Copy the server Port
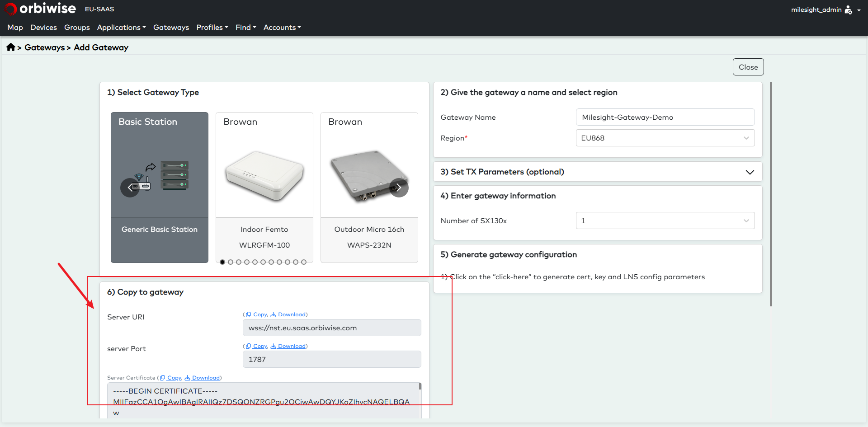 pyautogui.click(x=257, y=346)
